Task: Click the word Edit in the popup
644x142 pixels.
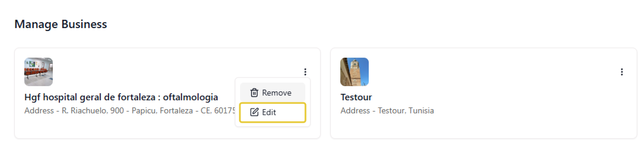Action: pyautogui.click(x=269, y=113)
